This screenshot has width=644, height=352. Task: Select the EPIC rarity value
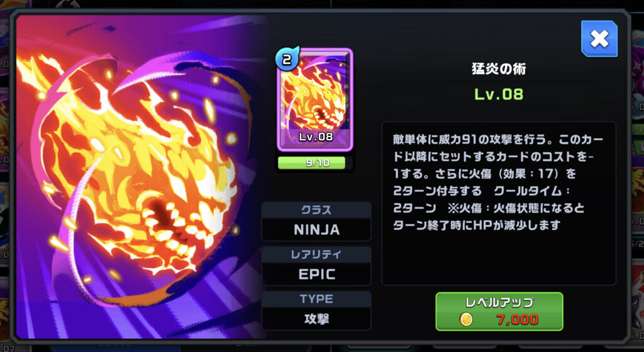[317, 275]
